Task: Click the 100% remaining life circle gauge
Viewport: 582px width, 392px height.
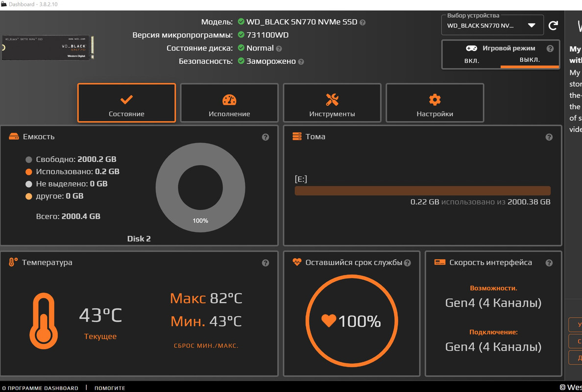Action: tap(351, 321)
